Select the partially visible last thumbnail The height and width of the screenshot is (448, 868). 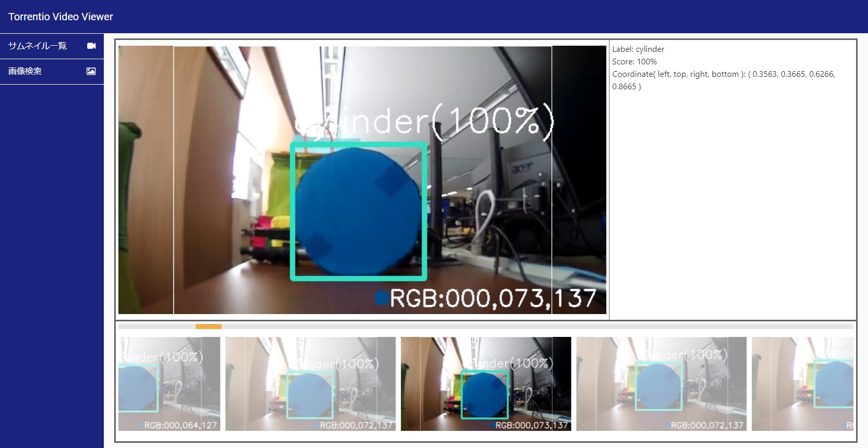coord(803,384)
